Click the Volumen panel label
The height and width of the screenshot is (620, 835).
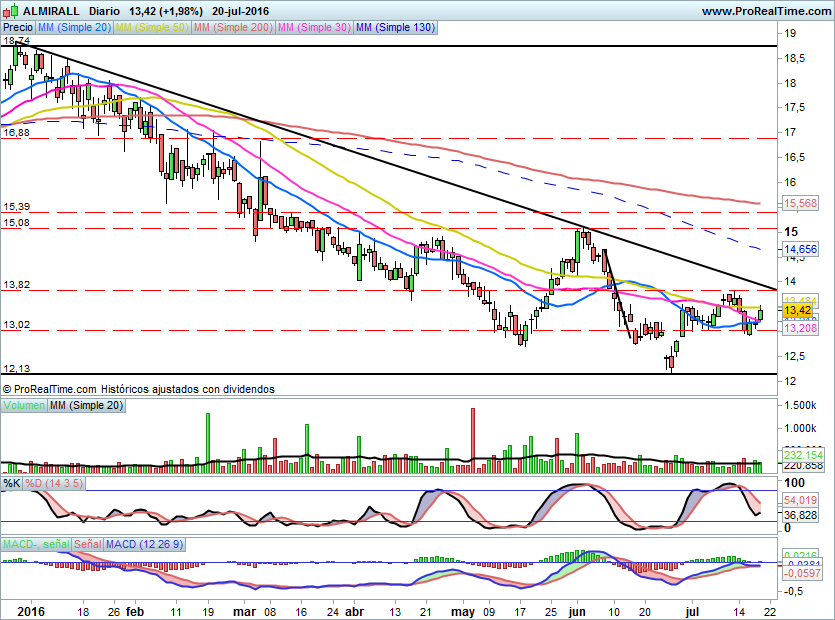pos(24,405)
